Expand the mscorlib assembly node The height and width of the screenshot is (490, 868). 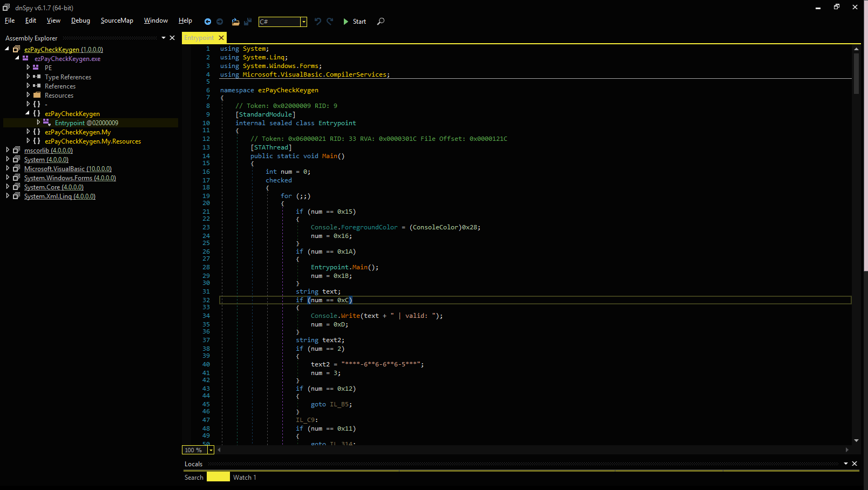coord(8,150)
